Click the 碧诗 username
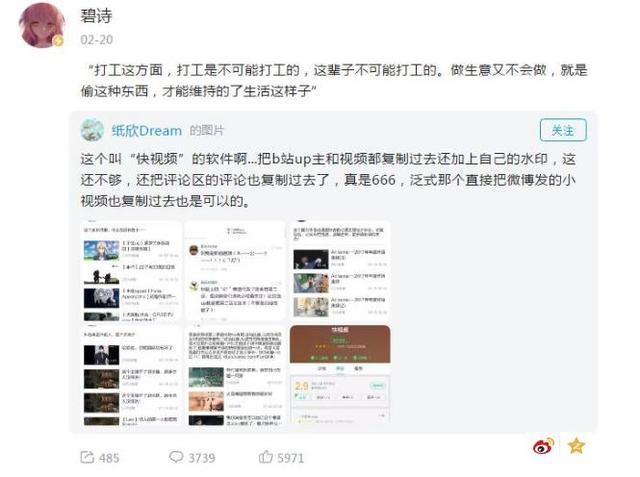 [96, 16]
